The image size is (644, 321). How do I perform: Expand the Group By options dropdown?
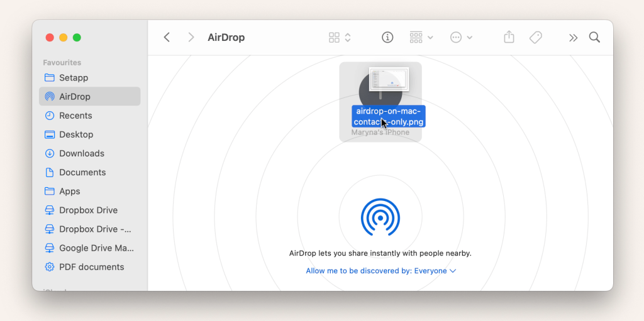421,38
